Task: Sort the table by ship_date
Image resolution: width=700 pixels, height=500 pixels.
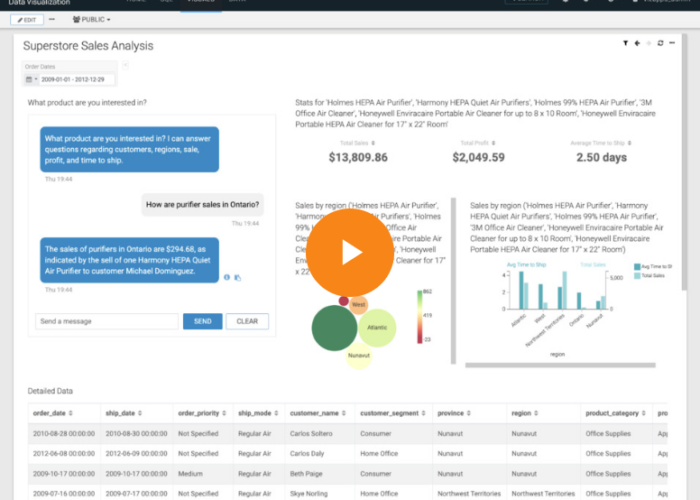Action: coord(140,413)
